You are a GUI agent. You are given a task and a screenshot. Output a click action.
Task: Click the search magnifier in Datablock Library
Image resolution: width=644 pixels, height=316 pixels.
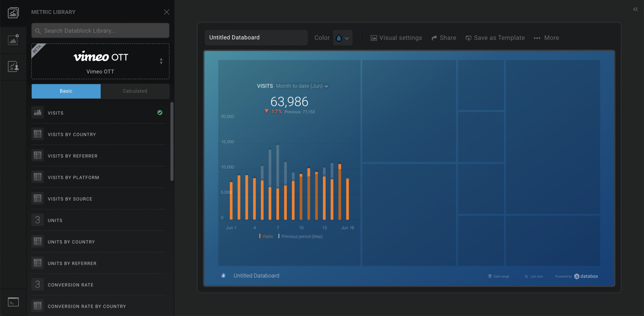pyautogui.click(x=38, y=31)
